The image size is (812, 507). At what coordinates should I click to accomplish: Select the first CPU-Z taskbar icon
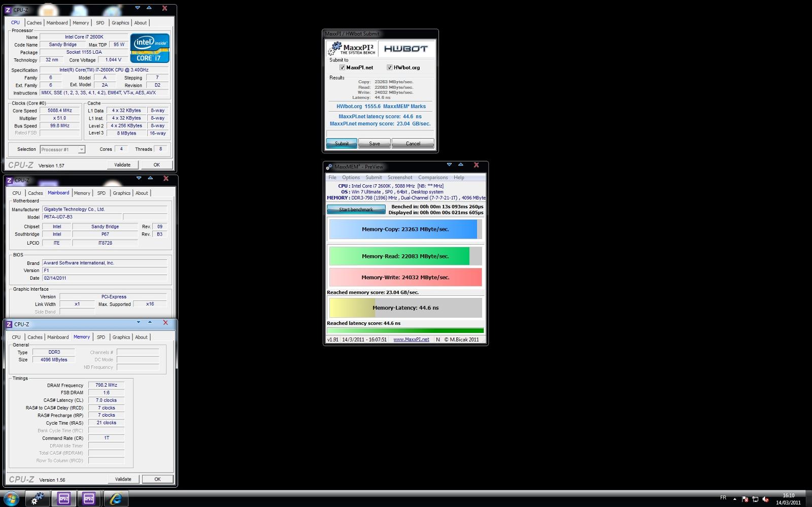[64, 498]
